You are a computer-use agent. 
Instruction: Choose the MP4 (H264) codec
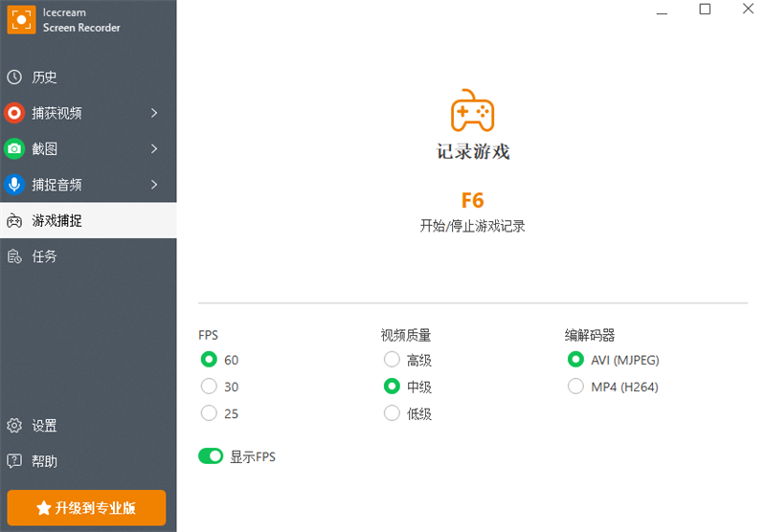(575, 387)
